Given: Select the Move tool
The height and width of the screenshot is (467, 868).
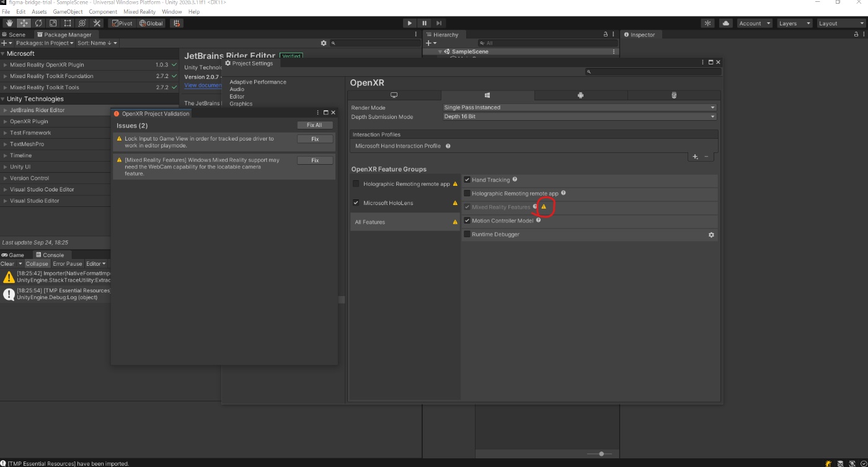Looking at the screenshot, I should tap(24, 23).
